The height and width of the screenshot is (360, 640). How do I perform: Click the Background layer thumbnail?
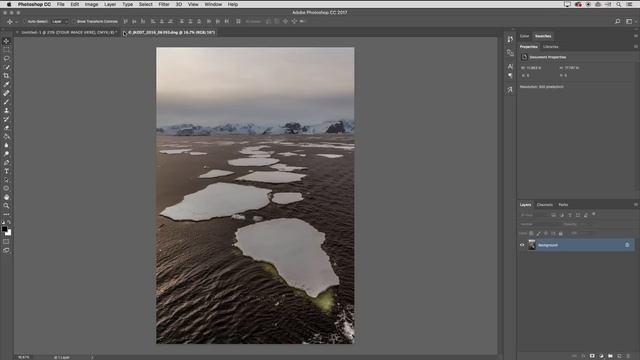click(531, 245)
